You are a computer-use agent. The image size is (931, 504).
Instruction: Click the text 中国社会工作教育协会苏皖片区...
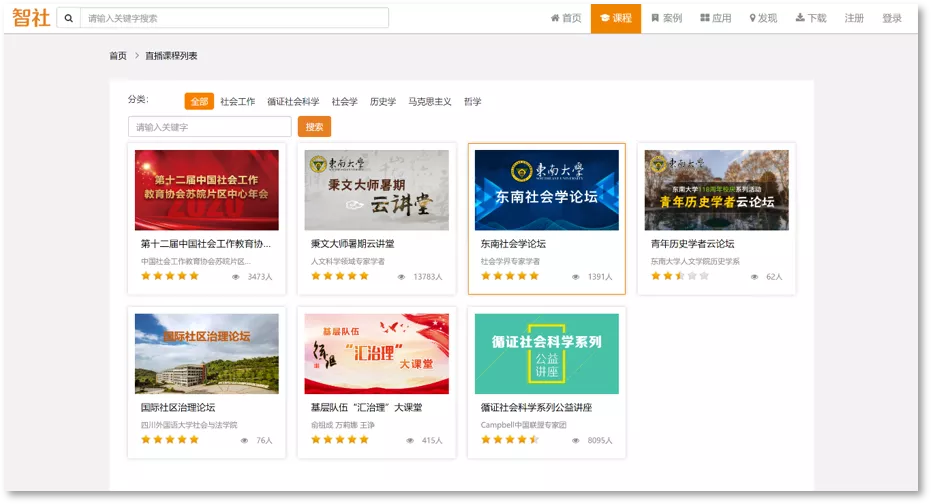coord(195,261)
